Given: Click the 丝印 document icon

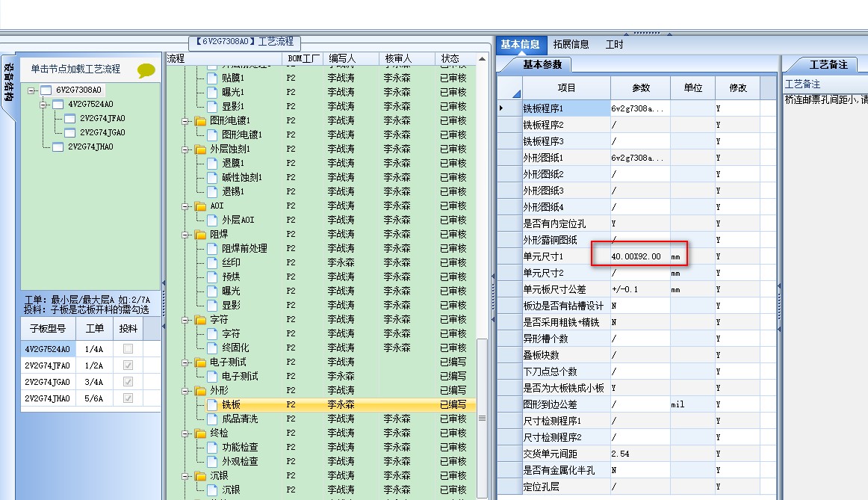Looking at the screenshot, I should click(211, 263).
